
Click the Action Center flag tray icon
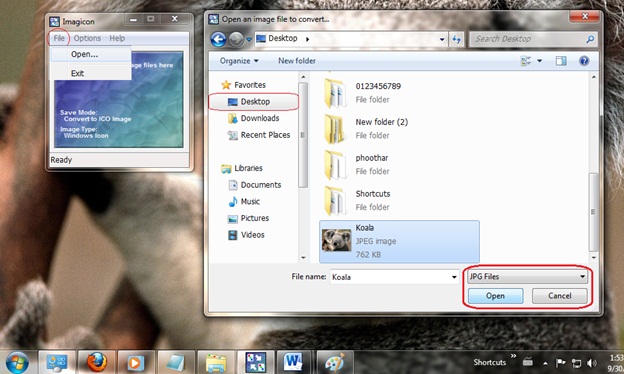tap(560, 363)
